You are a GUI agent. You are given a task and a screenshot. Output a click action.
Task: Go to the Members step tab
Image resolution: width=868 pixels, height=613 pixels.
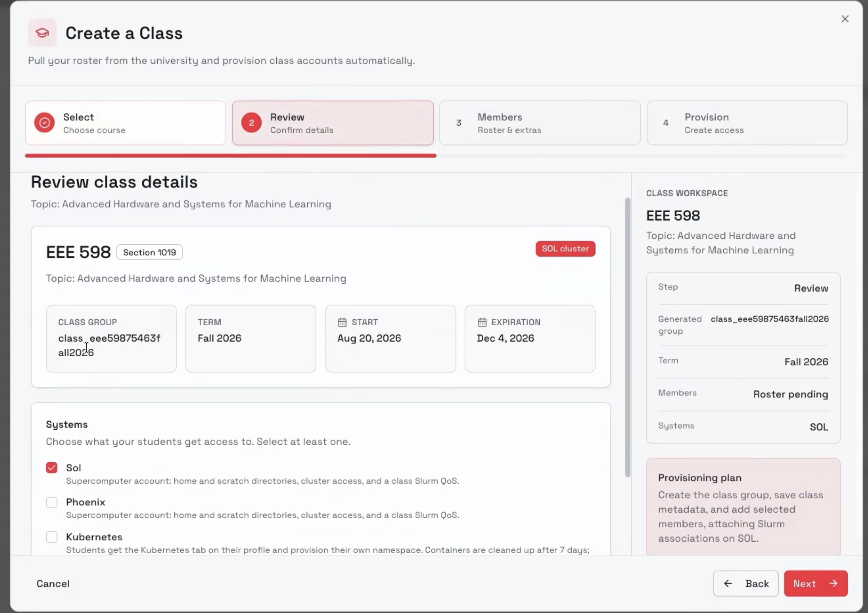pos(540,123)
